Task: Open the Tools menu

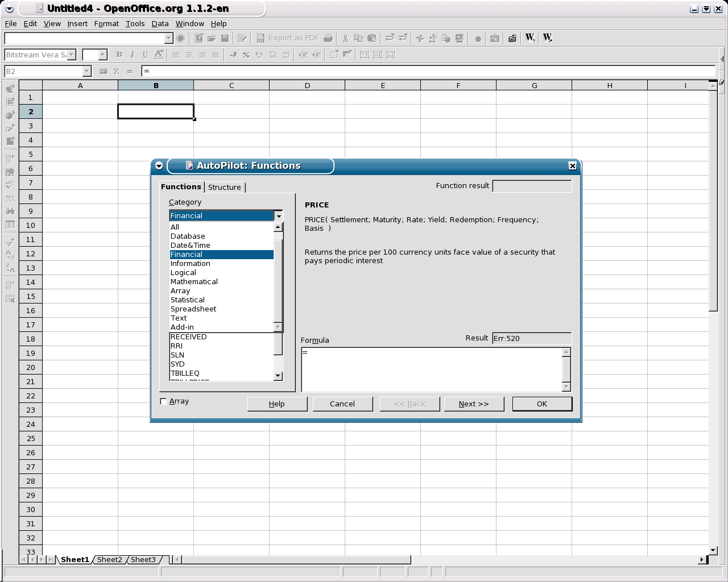Action: 135,23
